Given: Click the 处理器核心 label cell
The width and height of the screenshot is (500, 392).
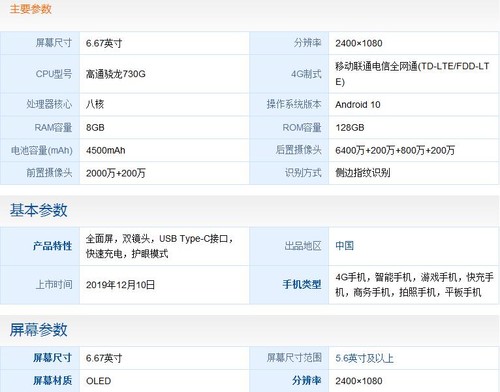Looking at the screenshot, I should tap(40, 104).
